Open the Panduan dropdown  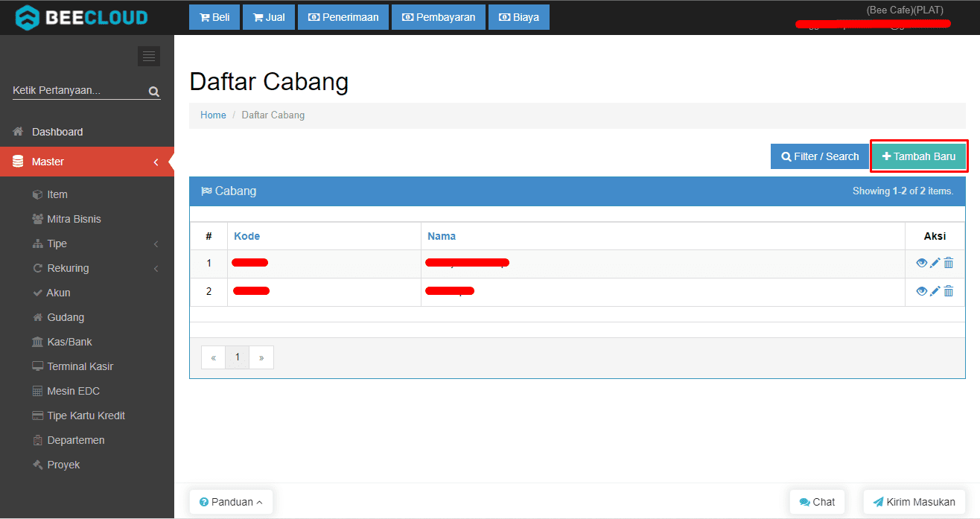point(231,502)
